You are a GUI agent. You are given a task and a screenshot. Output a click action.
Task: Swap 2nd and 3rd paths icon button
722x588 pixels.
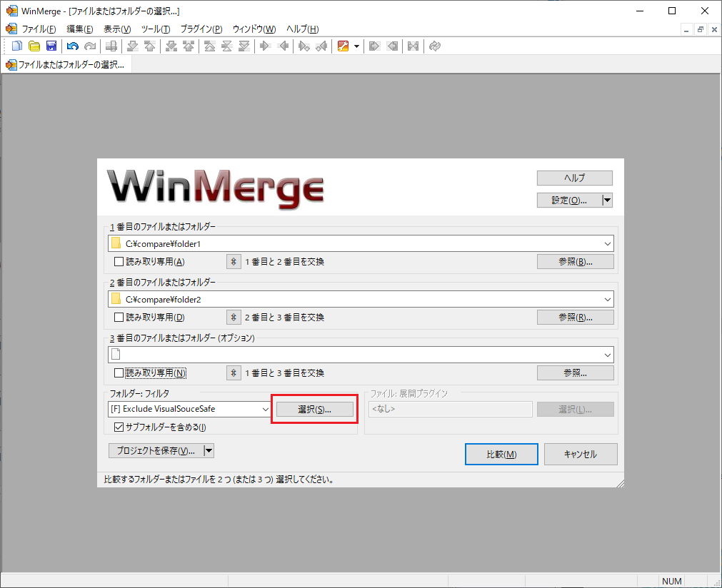[x=234, y=318]
